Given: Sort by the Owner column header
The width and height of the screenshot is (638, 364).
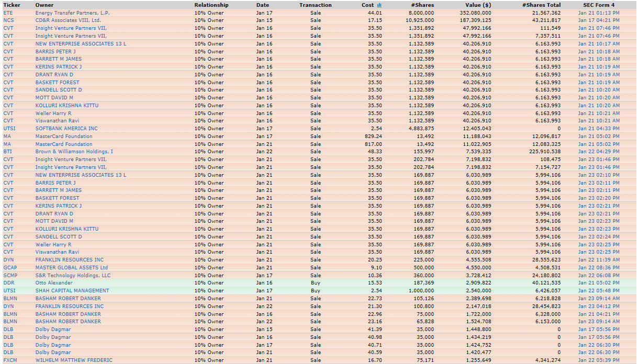Looking at the screenshot, I should point(44,5).
